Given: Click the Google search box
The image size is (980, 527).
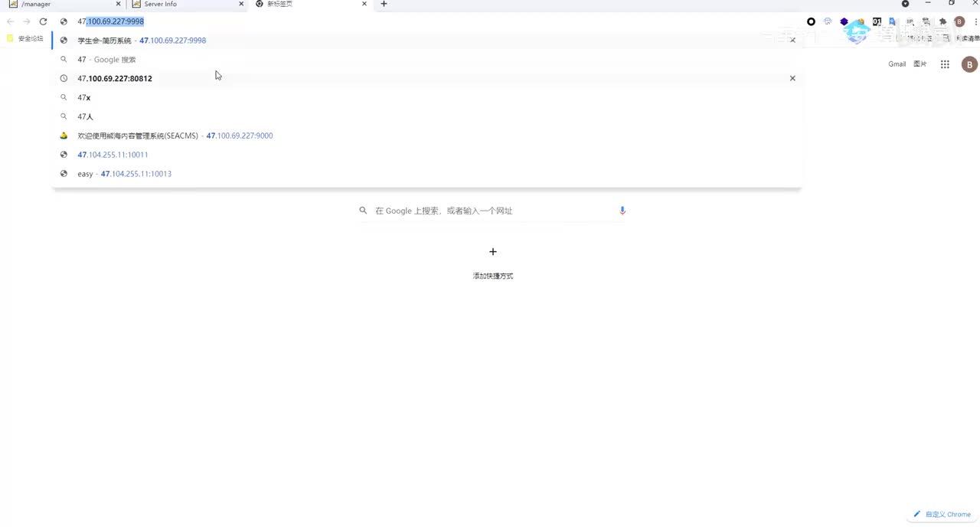Looking at the screenshot, I should click(493, 211).
